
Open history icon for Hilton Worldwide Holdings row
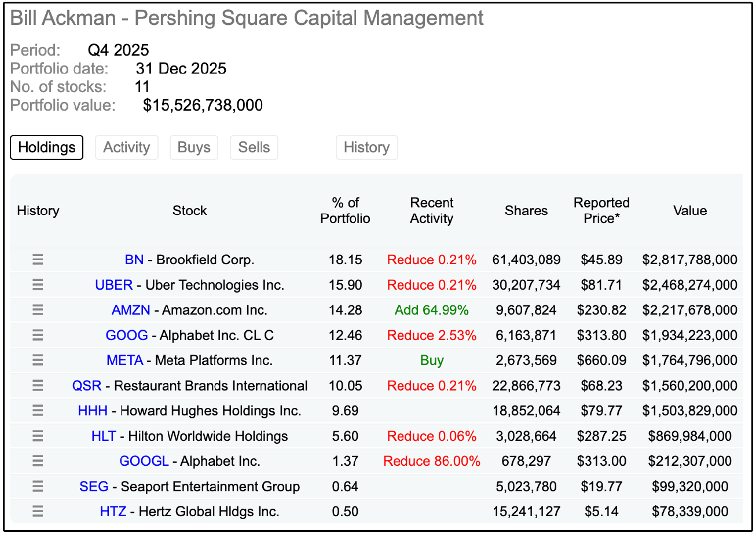[38, 436]
